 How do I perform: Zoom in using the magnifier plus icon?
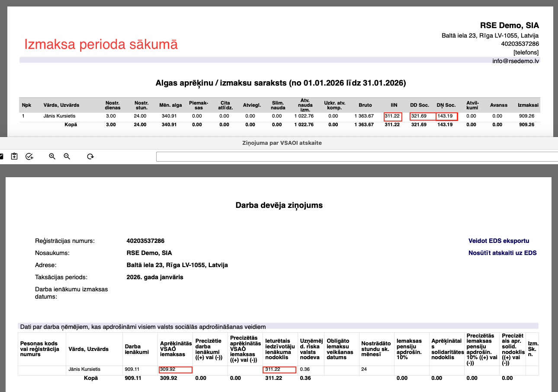pyautogui.click(x=52, y=156)
